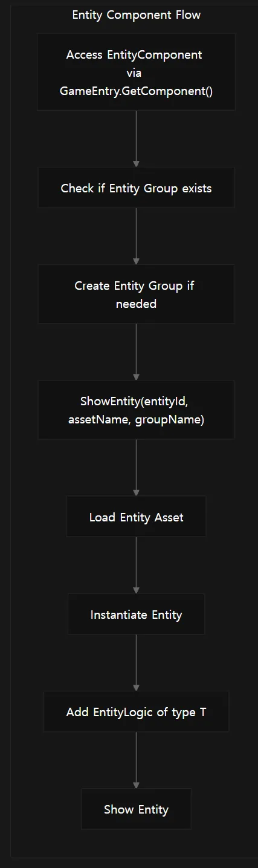Click arrowhead pointing into Create Entity Group node
The image size is (258, 868).
136,261
